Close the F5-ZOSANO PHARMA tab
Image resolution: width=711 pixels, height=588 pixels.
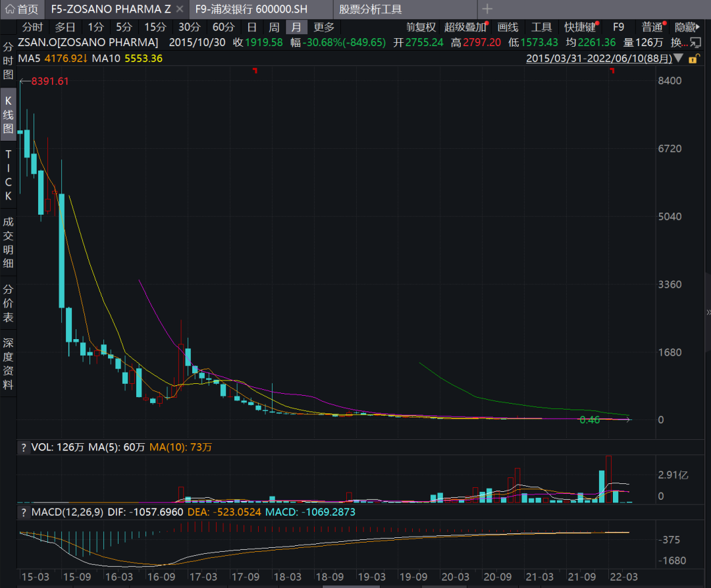coord(180,9)
